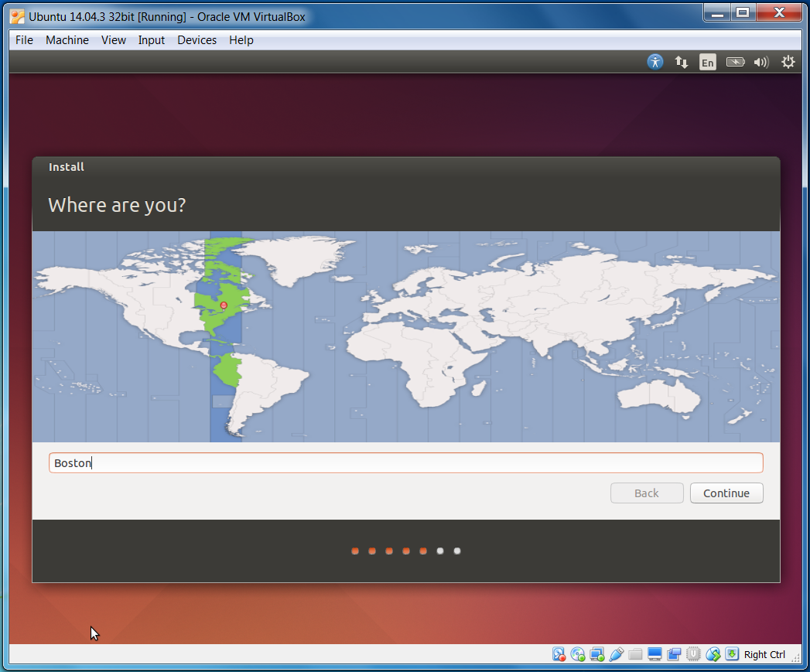Open the Machine menu

pos(67,40)
